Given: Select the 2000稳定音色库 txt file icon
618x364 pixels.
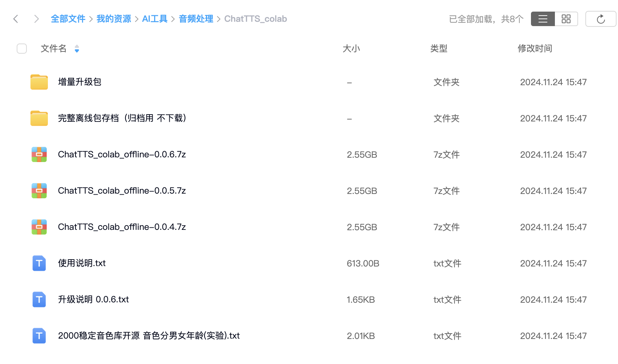Looking at the screenshot, I should coord(39,336).
